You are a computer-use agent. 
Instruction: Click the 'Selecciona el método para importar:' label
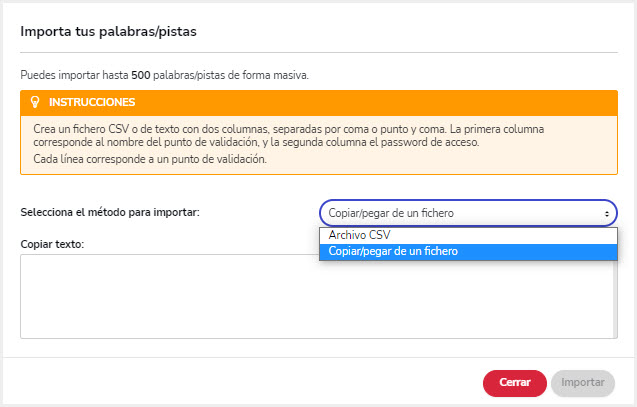110,212
